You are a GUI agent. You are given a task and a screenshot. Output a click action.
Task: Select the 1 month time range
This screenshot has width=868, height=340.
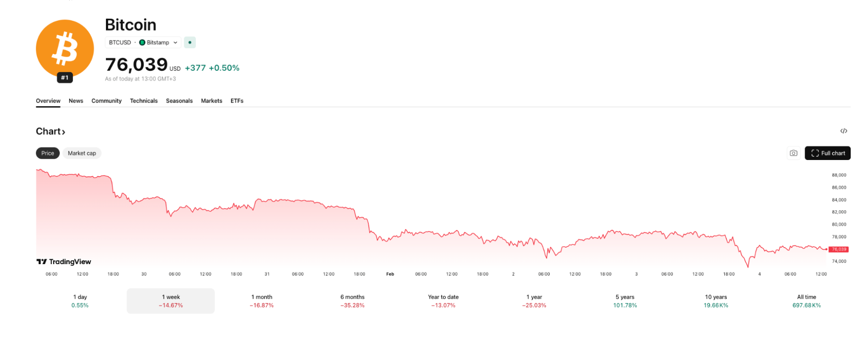pyautogui.click(x=261, y=301)
